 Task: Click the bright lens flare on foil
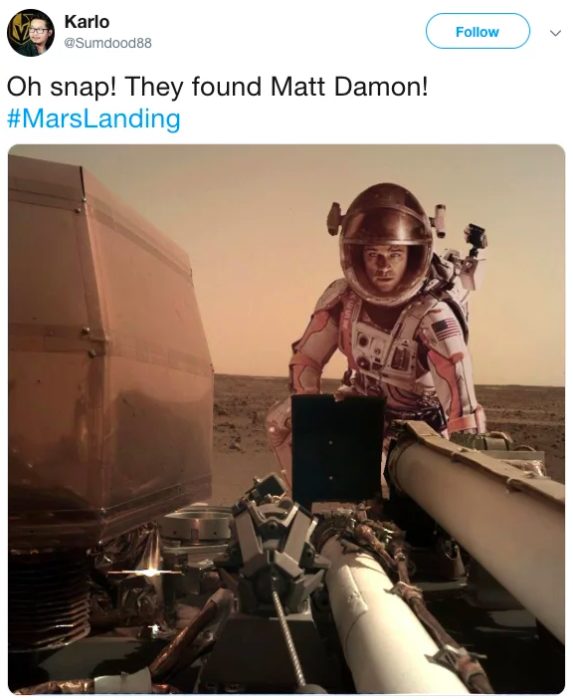click(x=152, y=571)
